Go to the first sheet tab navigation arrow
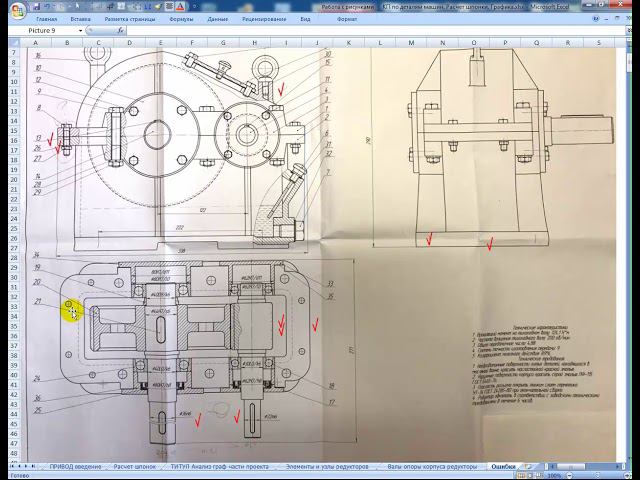 [x=12, y=466]
